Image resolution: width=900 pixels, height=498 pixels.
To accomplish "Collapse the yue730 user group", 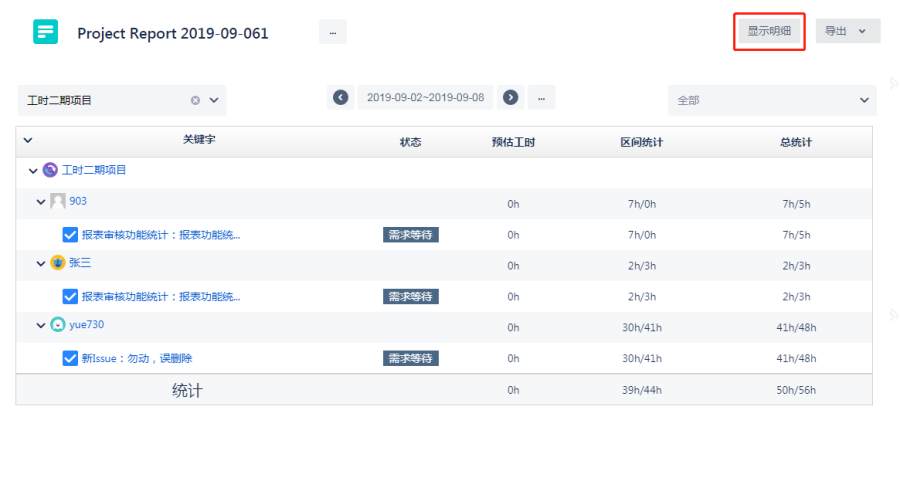I will 41,325.
